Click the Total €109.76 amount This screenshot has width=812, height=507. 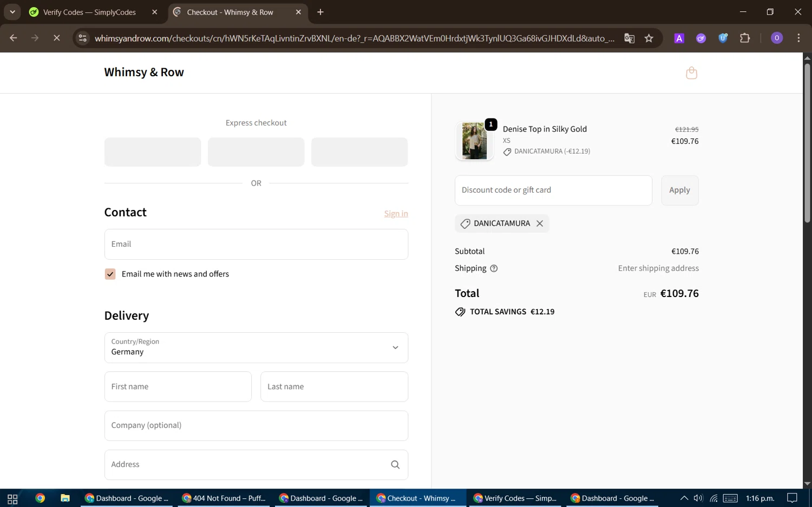coord(679,294)
